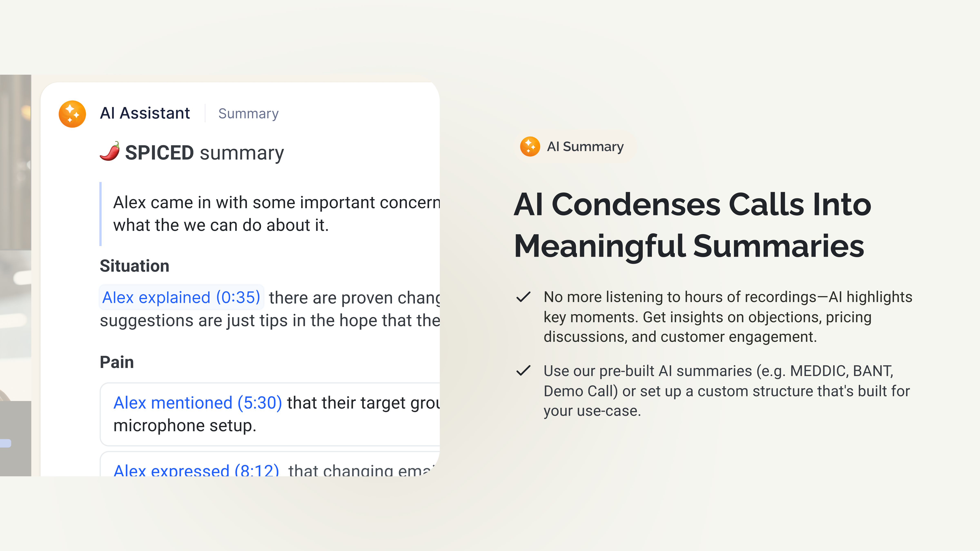The width and height of the screenshot is (980, 551).
Task: Click the orange AI Assistant sparkle icon
Action: (x=72, y=114)
